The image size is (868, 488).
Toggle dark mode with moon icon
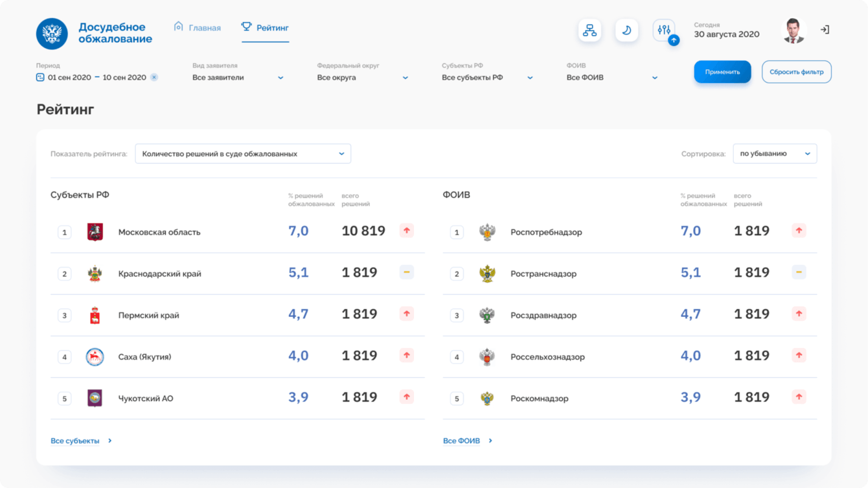[x=626, y=30]
